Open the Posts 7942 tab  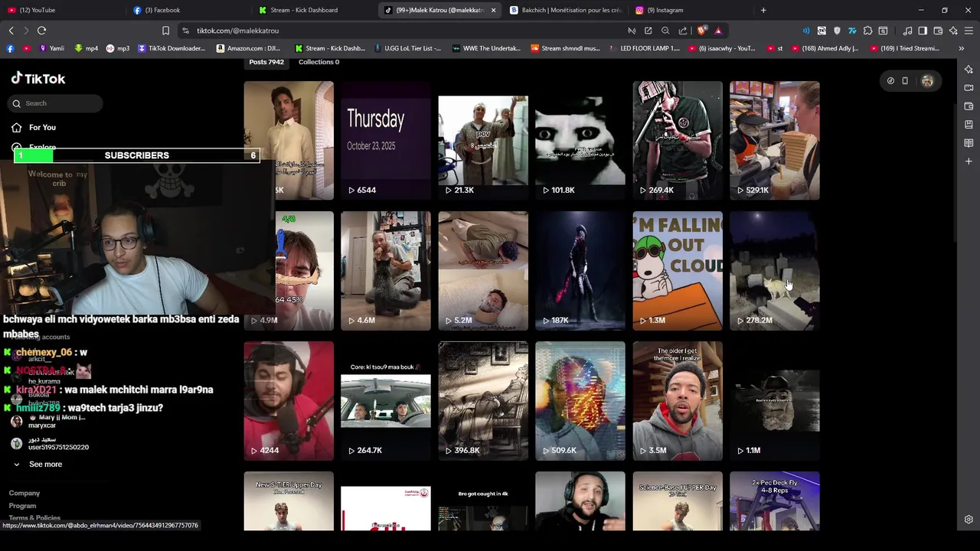click(266, 62)
